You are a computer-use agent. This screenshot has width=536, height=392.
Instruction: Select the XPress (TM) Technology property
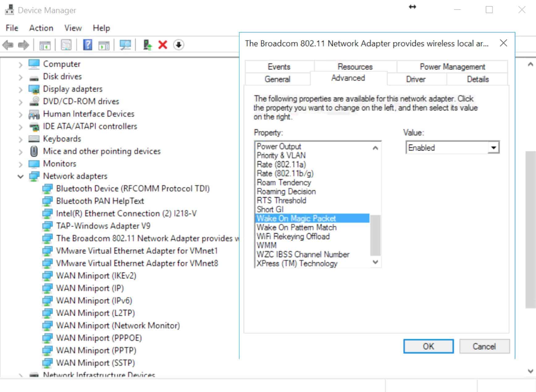pos(297,263)
